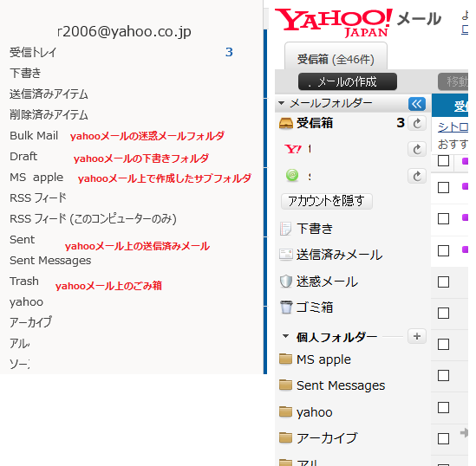Select MS apple in the left folder list
476x466 pixels.
36,178
